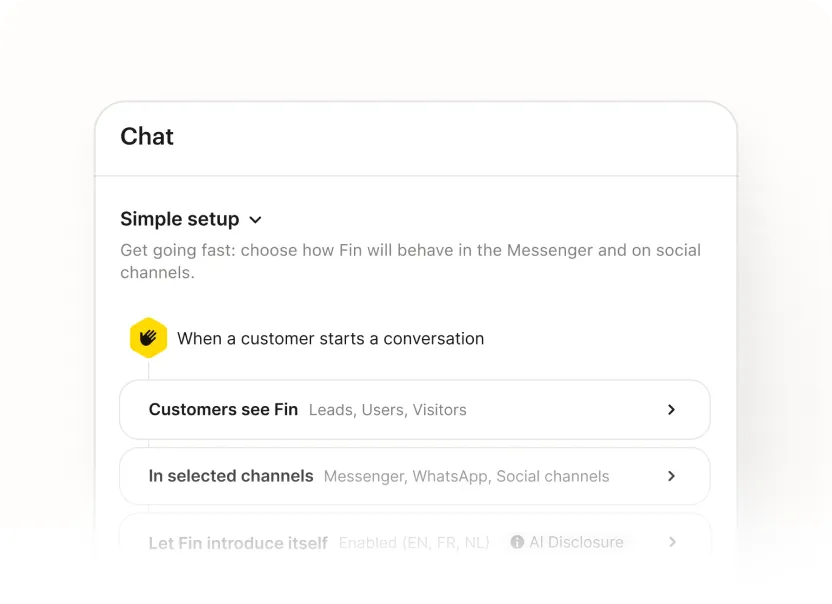
Task: Open Let Fin introduce itself row arrow
Action: (x=672, y=542)
